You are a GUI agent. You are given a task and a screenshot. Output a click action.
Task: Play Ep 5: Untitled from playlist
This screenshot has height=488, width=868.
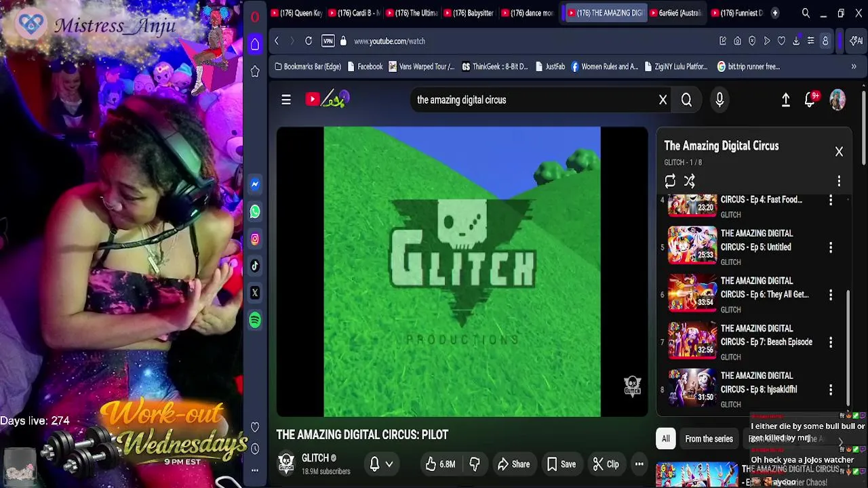point(751,247)
